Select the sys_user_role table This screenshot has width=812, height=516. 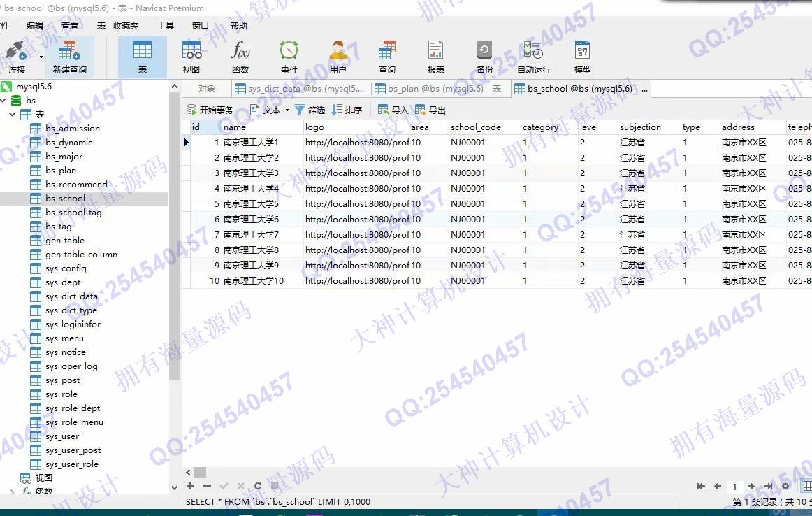point(71,464)
